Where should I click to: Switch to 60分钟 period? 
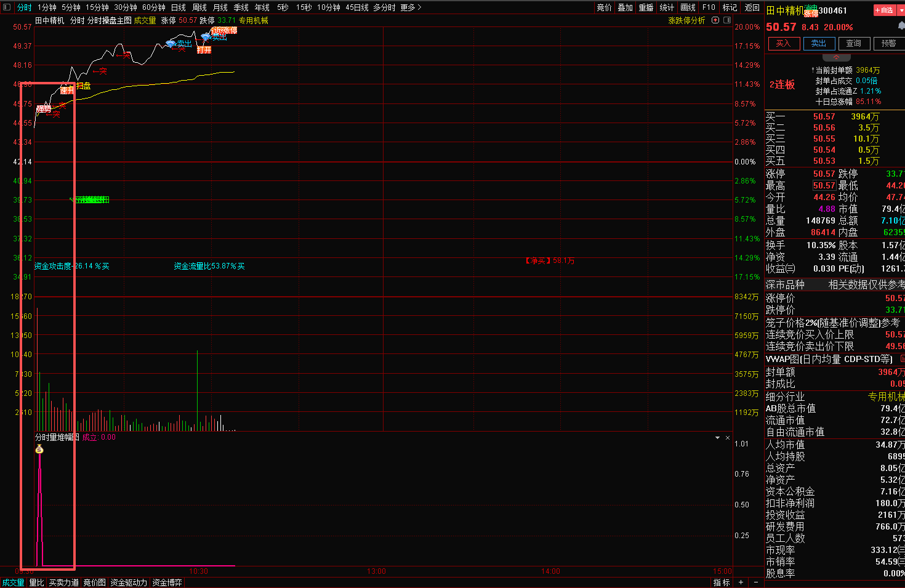(154, 7)
